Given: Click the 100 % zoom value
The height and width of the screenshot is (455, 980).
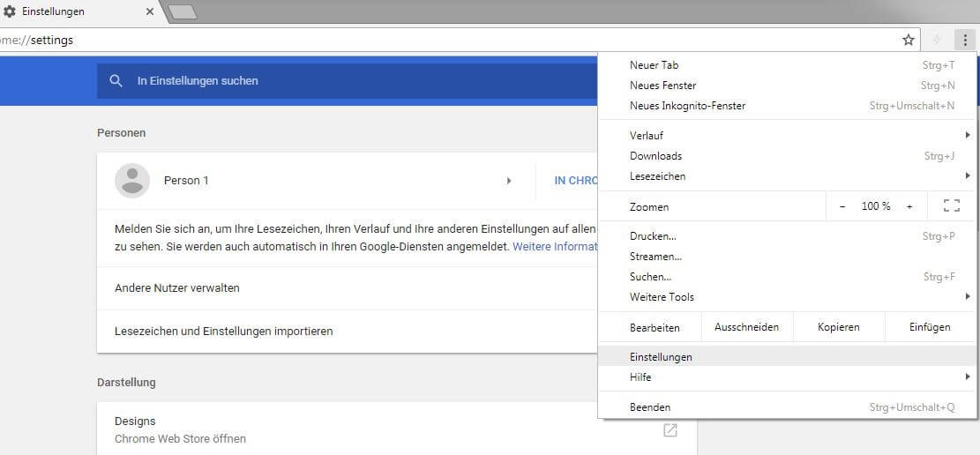Looking at the screenshot, I should 876,206.
